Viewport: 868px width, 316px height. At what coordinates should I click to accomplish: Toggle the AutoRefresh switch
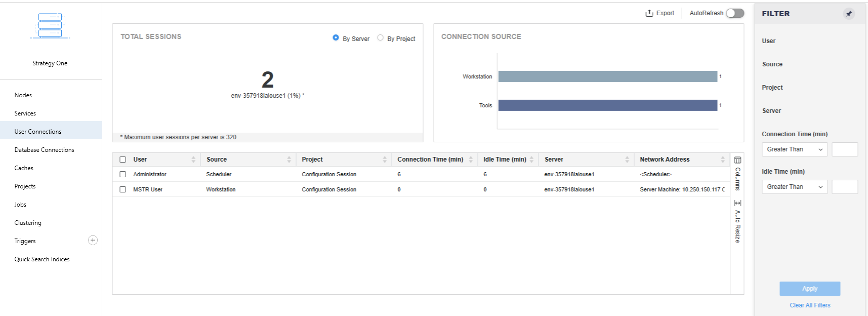click(x=735, y=13)
